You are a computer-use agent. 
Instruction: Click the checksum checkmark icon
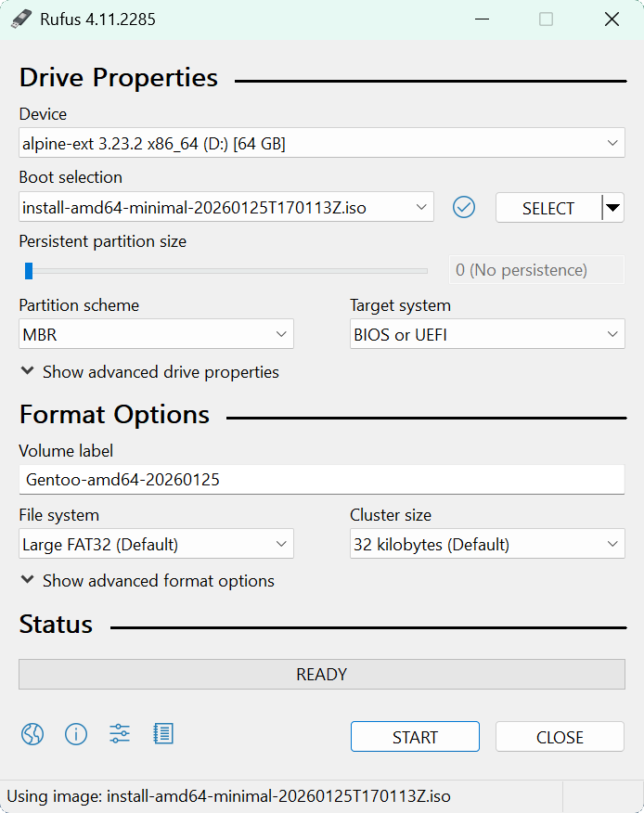point(464,208)
